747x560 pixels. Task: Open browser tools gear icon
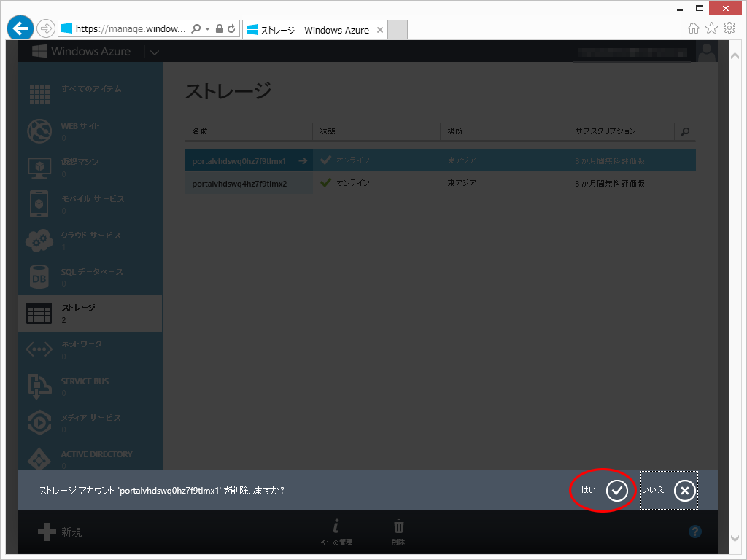(x=729, y=28)
